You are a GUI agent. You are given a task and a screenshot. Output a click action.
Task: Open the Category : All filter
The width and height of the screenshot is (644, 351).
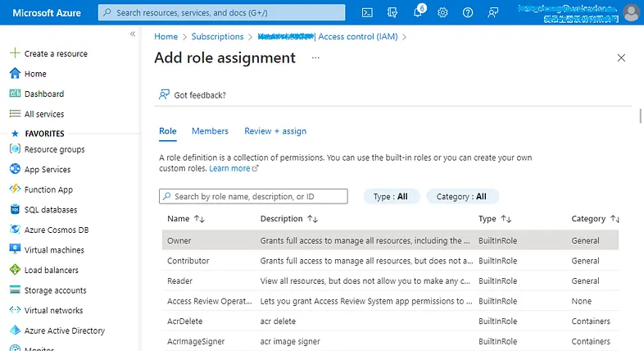coord(462,197)
